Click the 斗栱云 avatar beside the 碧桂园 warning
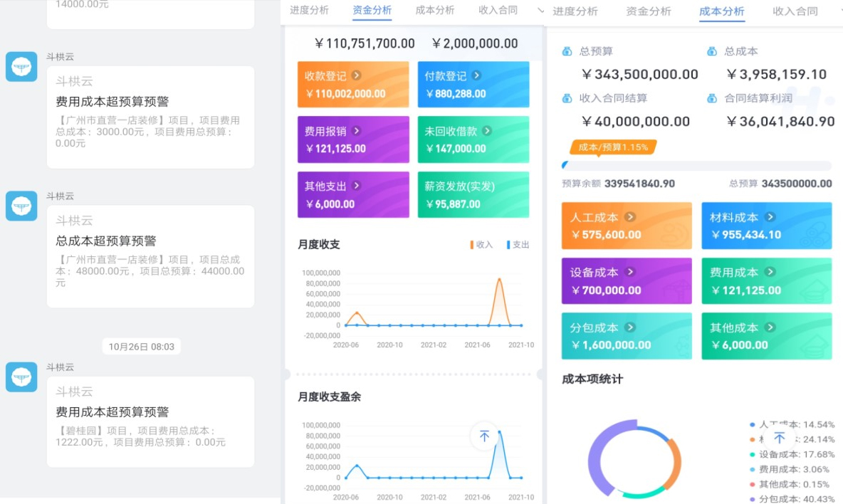Image resolution: width=843 pixels, height=504 pixels. tap(21, 377)
